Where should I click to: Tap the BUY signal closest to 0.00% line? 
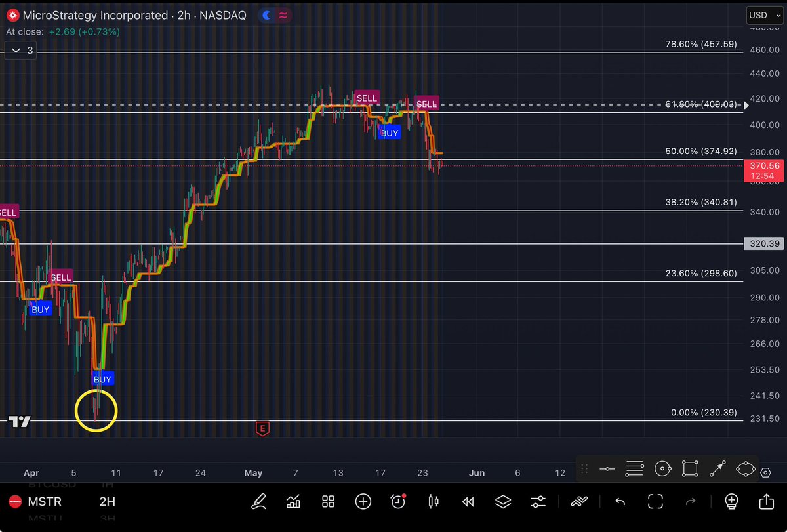pyautogui.click(x=103, y=379)
